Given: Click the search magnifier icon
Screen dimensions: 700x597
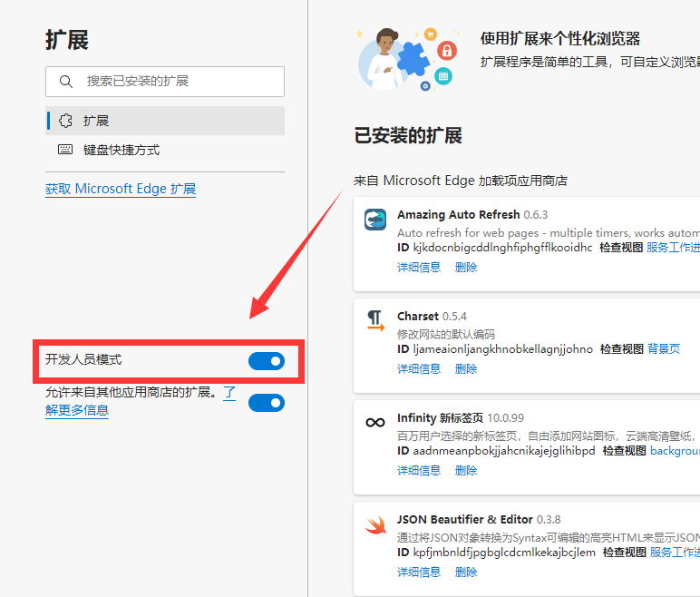Looking at the screenshot, I should [x=66, y=82].
